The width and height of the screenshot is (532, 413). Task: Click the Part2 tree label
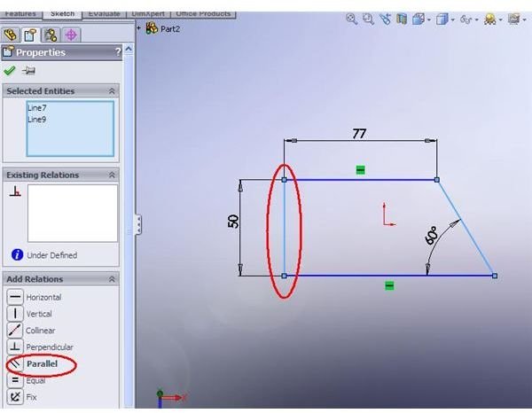coord(170,29)
